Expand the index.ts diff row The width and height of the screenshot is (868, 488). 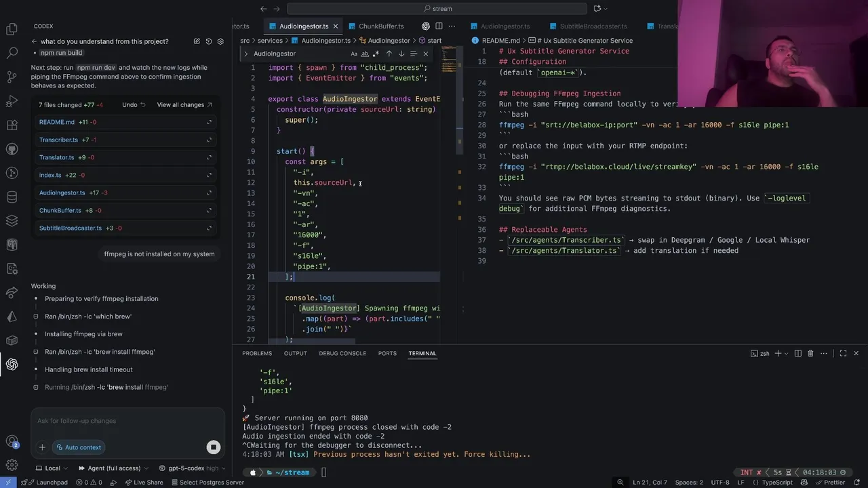click(209, 175)
